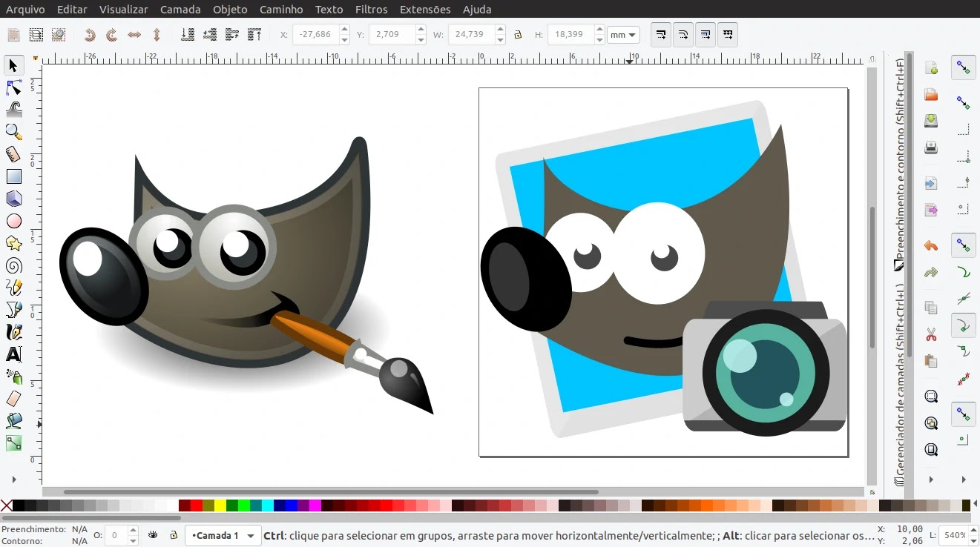
Task: Open the Arquivo menu
Action: pyautogui.click(x=25, y=10)
